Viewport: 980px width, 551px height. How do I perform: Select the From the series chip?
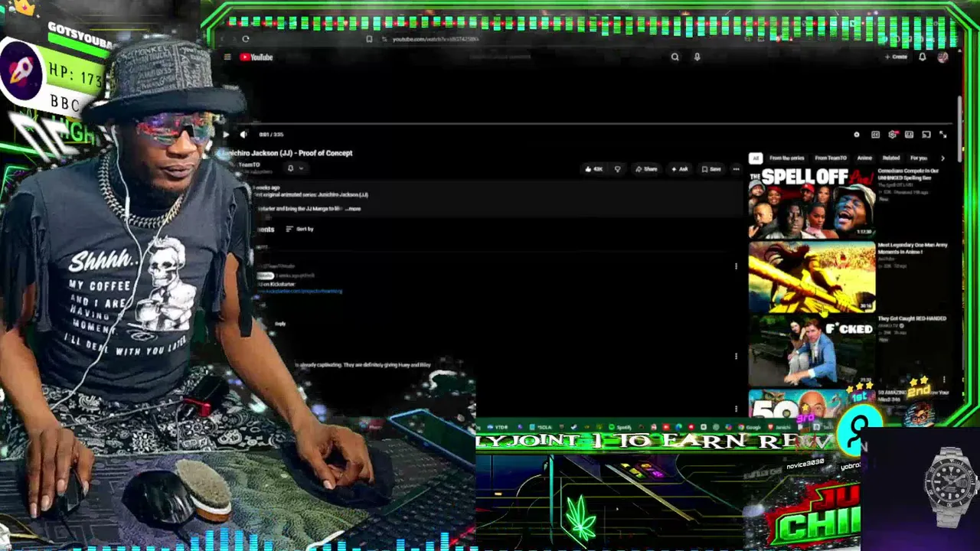[787, 158]
